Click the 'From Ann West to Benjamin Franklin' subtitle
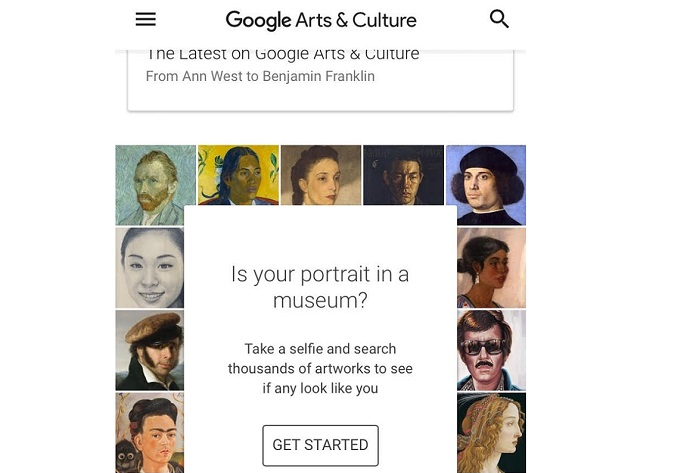The width and height of the screenshot is (690, 473). pos(260,77)
